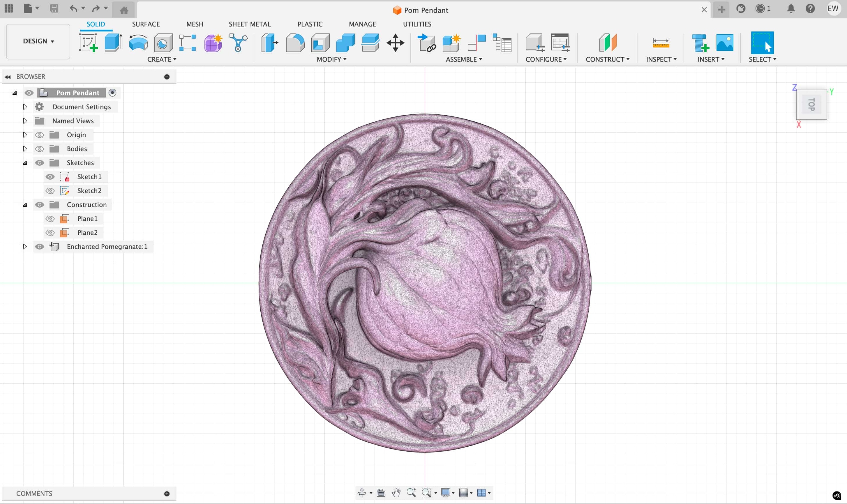
Task: Select the Pan hand tool
Action: (x=396, y=493)
